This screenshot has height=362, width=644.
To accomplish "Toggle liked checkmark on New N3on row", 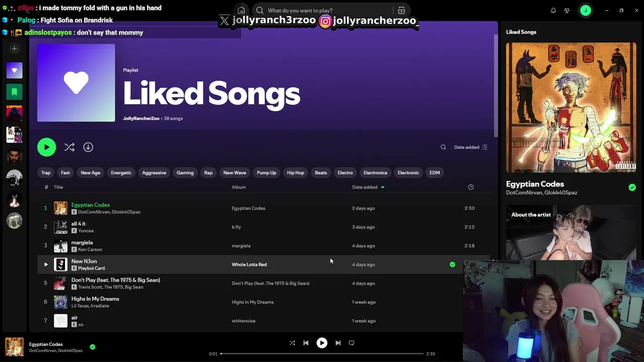I will point(452,264).
